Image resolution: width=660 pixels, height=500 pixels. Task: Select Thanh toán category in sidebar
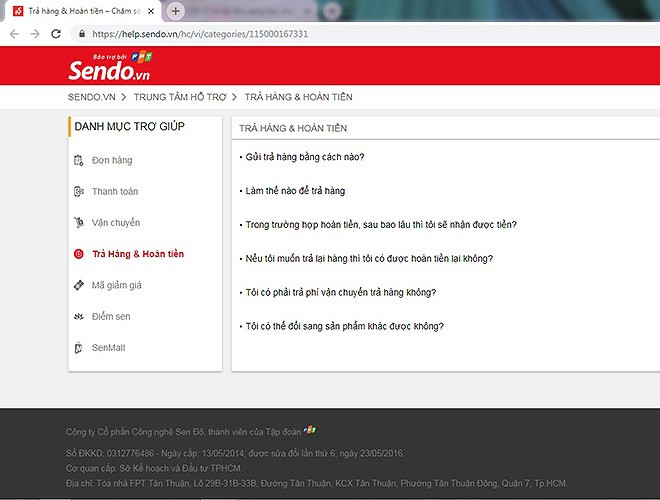pyautogui.click(x=115, y=191)
